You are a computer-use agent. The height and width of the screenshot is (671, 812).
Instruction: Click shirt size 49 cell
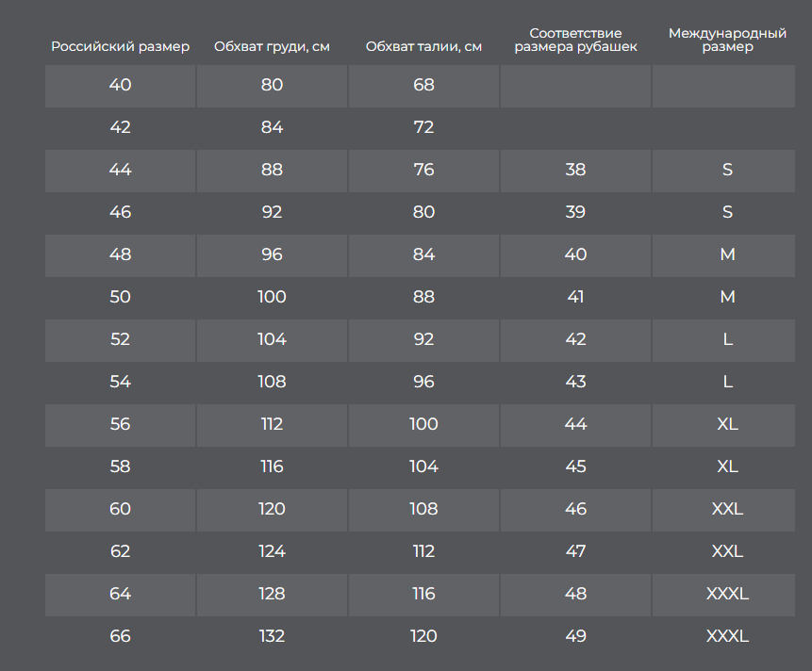tap(575, 637)
